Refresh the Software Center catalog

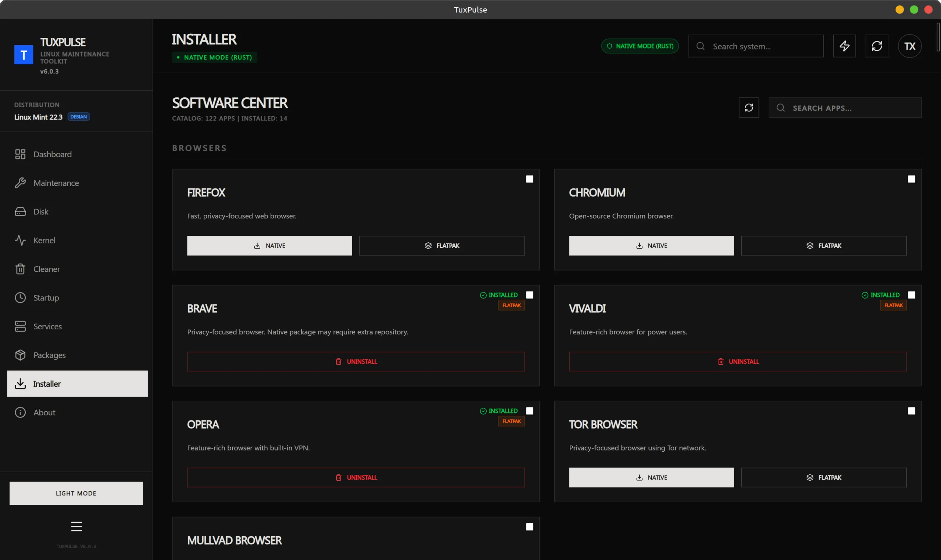click(x=748, y=108)
